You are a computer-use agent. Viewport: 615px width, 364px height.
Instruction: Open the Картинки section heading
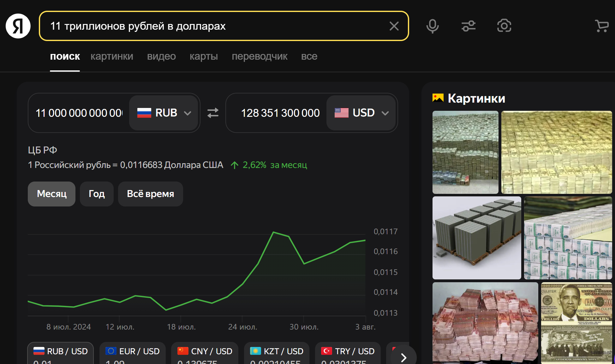(476, 98)
